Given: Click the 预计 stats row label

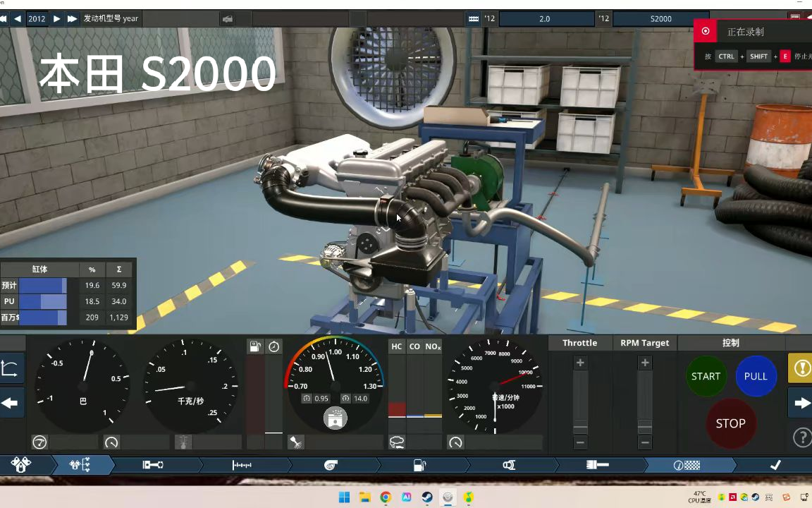Looking at the screenshot, I should (9, 285).
